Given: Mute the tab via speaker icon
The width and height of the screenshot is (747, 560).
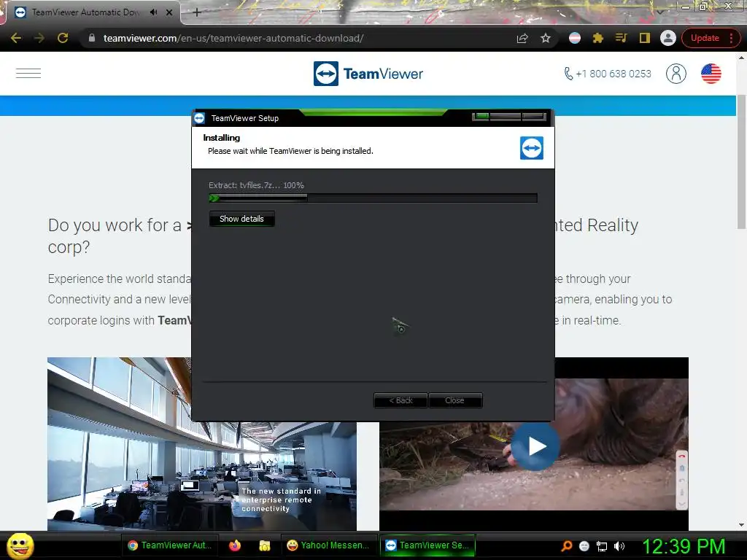Looking at the screenshot, I should coord(153,12).
